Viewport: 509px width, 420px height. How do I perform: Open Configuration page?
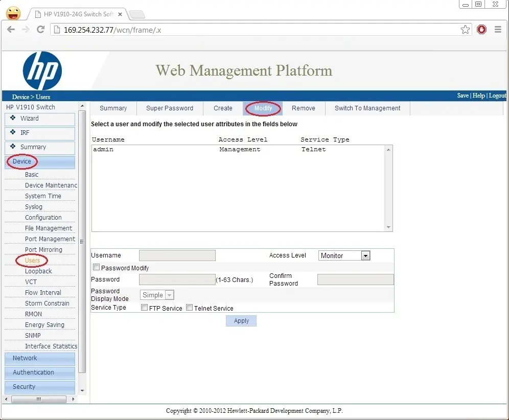click(43, 218)
